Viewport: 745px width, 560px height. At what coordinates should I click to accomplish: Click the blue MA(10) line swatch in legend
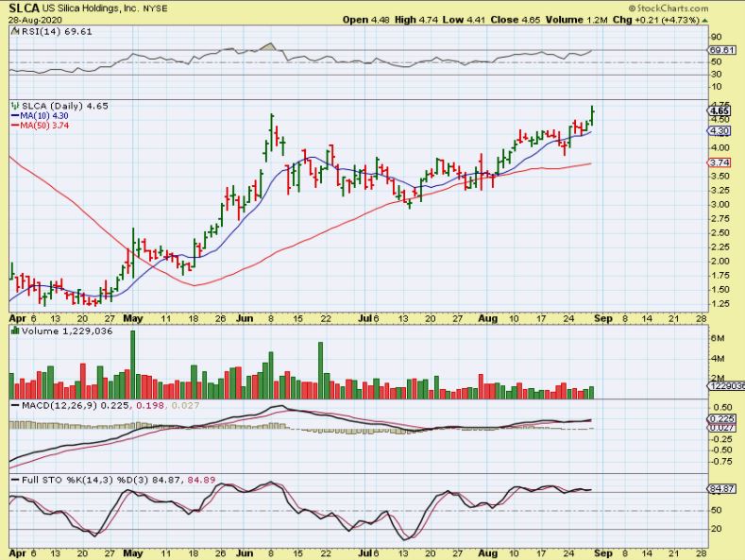click(x=15, y=116)
